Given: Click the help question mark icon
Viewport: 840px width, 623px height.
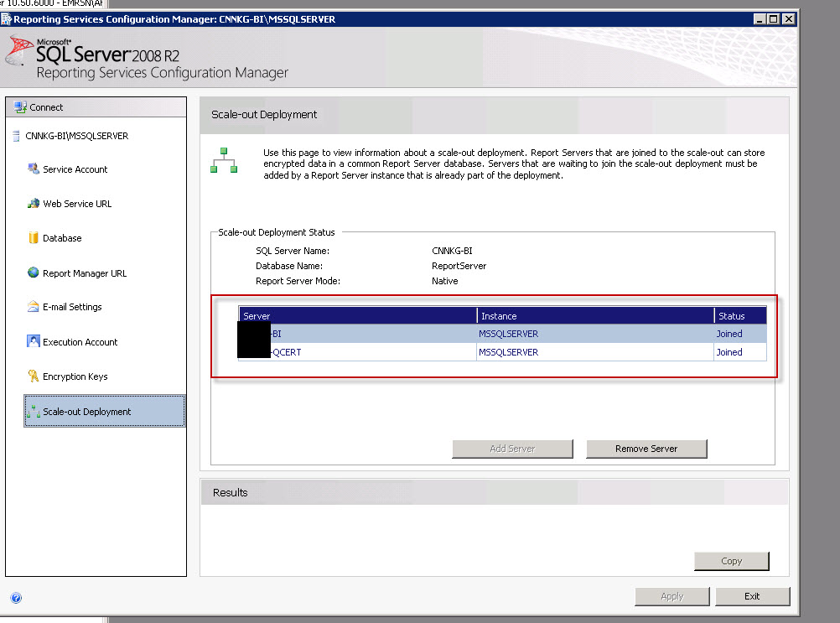Looking at the screenshot, I should 16,598.
